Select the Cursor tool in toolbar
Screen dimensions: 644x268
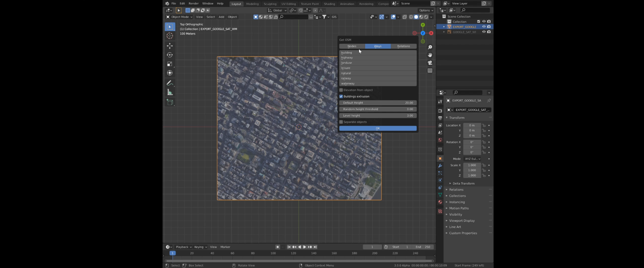pos(170,36)
